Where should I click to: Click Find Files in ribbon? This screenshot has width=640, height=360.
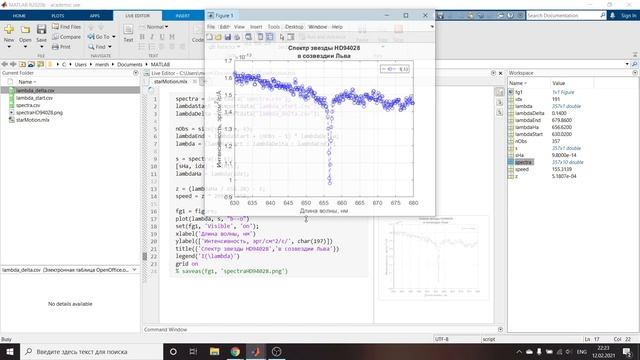67,27
